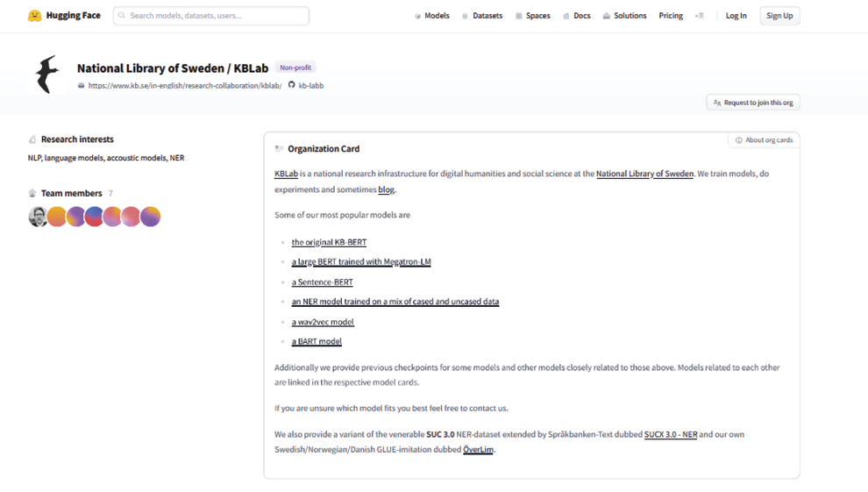Screen dimensions: 868x492
Task: Open the Docs menu item
Action: (x=577, y=16)
